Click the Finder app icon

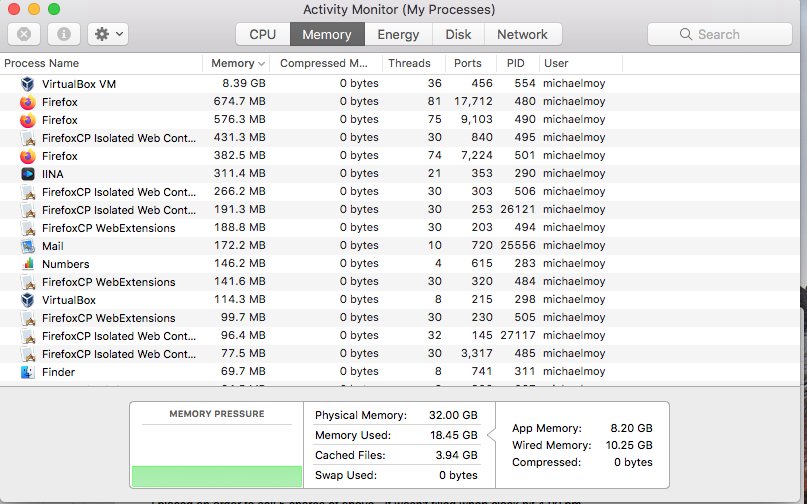[x=28, y=372]
